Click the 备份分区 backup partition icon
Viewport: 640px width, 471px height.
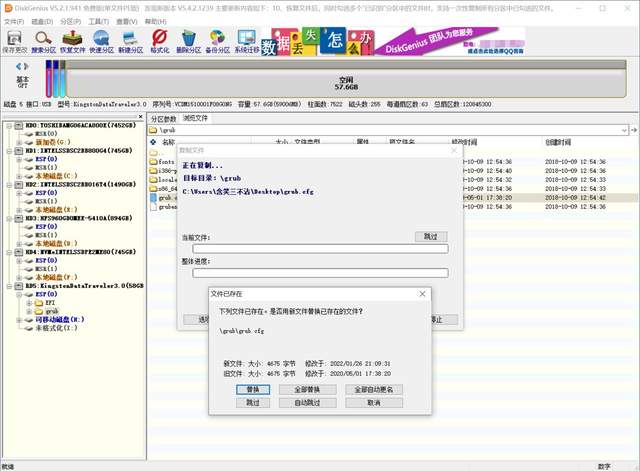[x=218, y=42]
